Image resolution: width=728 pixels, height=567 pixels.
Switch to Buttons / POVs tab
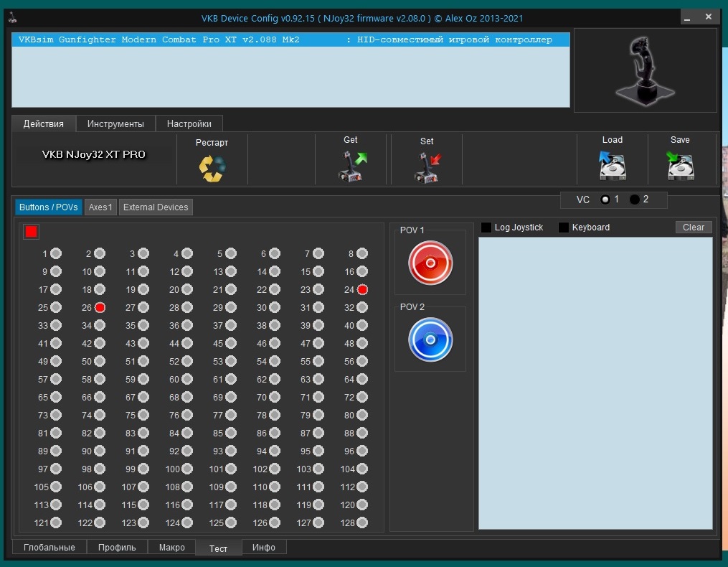[x=48, y=207]
